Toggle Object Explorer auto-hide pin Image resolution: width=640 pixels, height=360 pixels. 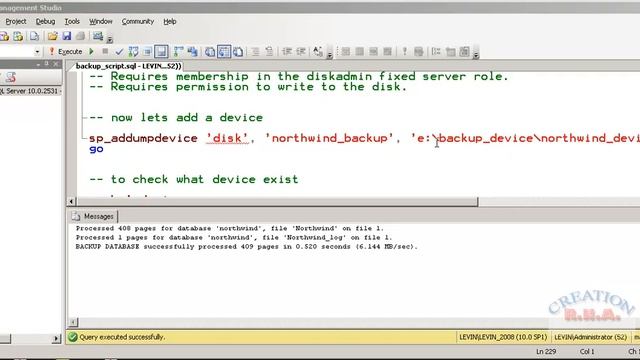47,64
